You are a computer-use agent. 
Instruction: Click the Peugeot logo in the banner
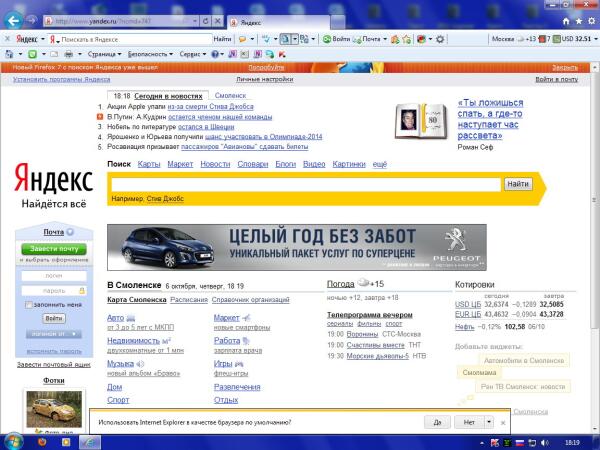(x=457, y=241)
